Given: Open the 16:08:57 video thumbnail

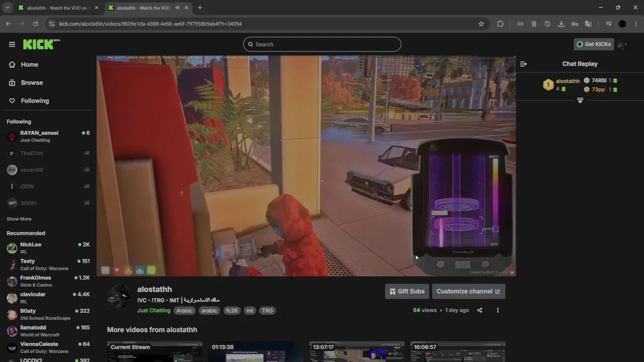Looking at the screenshot, I should coord(458,351).
